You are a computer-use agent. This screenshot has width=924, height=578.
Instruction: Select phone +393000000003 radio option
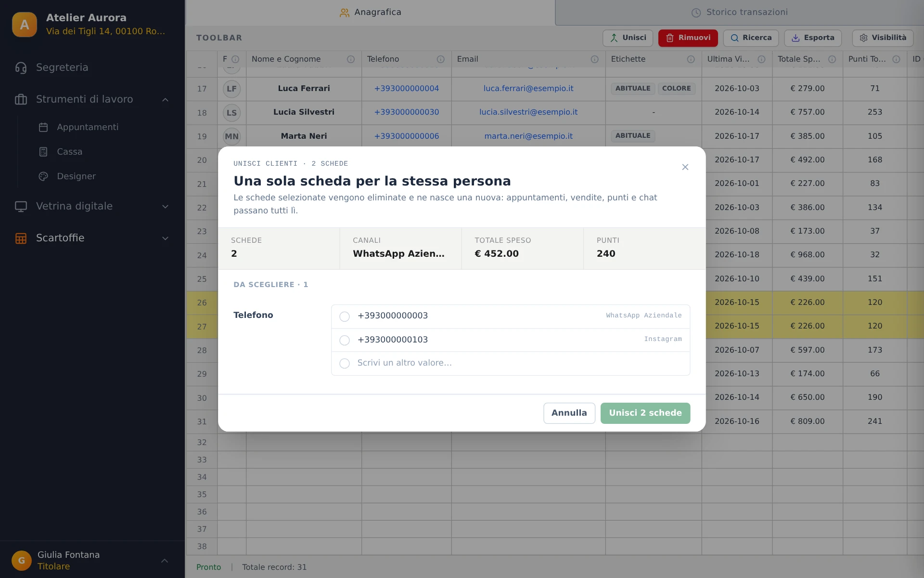click(x=345, y=316)
